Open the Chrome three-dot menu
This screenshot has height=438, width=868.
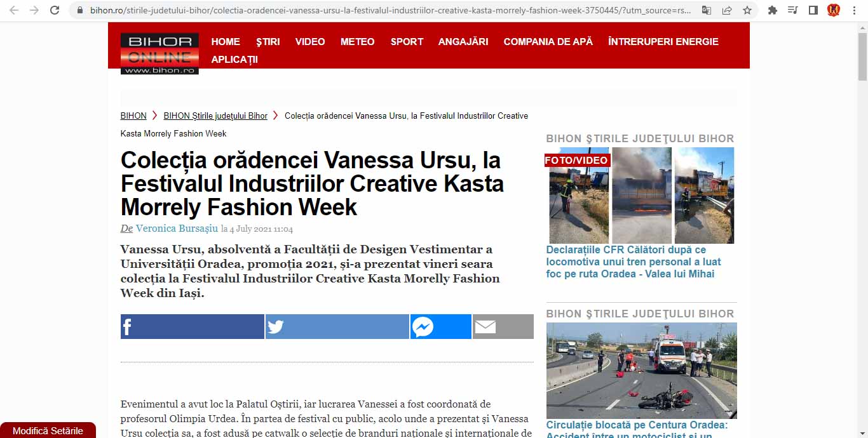coord(854,10)
